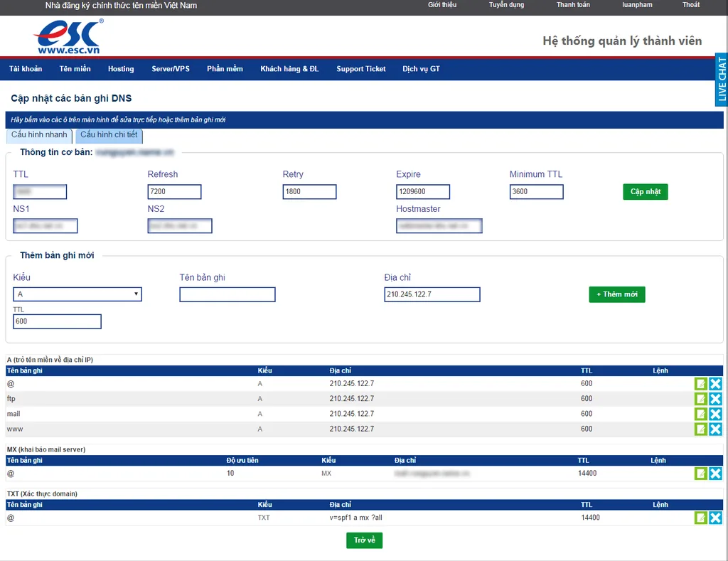Edit the mail A record
The height and width of the screenshot is (561, 728).
(700, 414)
